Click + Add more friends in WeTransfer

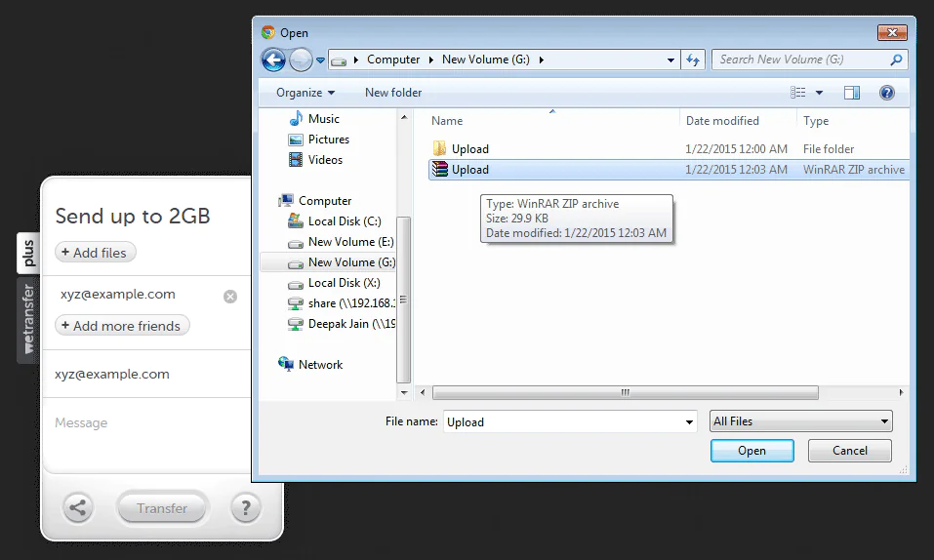pyautogui.click(x=122, y=326)
